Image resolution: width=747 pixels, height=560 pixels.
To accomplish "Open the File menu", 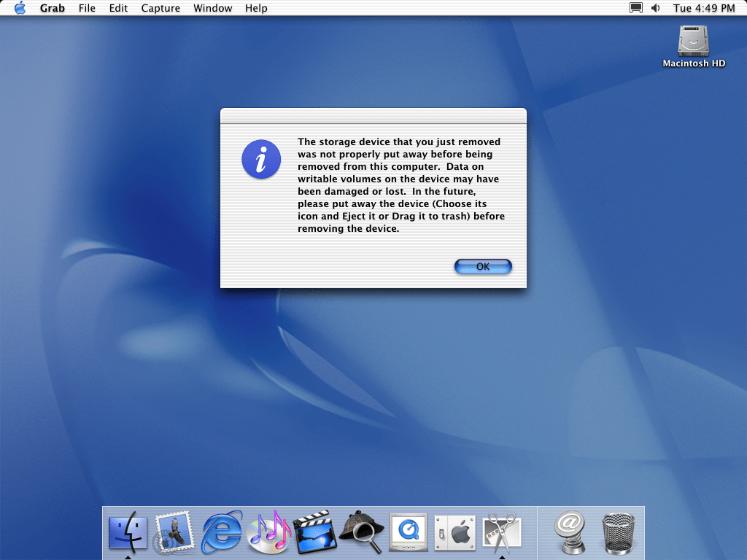I will tap(87, 8).
